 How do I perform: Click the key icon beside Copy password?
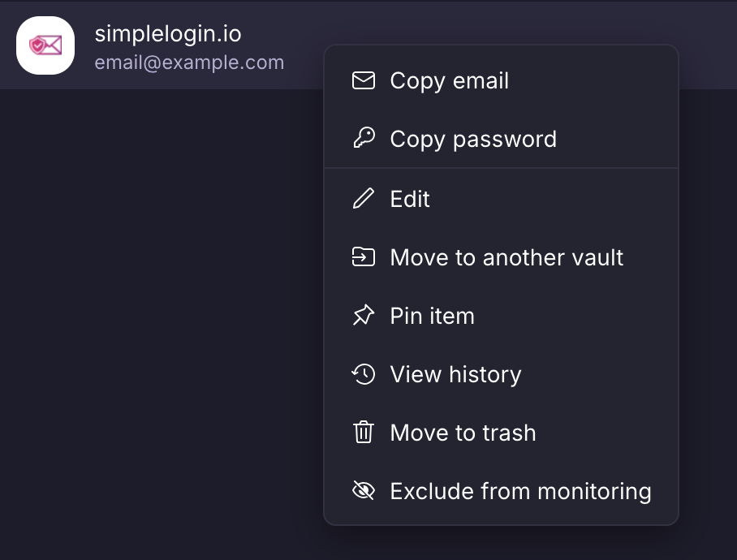(364, 139)
